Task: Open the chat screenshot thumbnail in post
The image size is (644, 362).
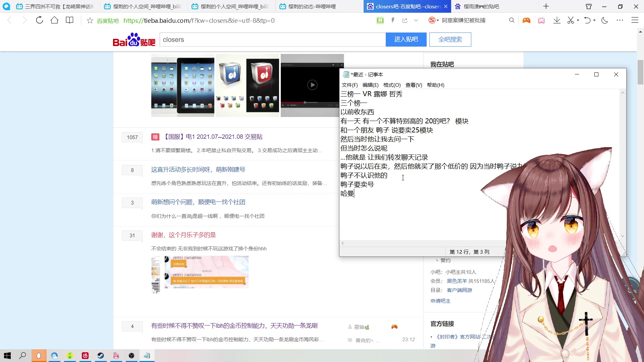Action: coord(206,272)
